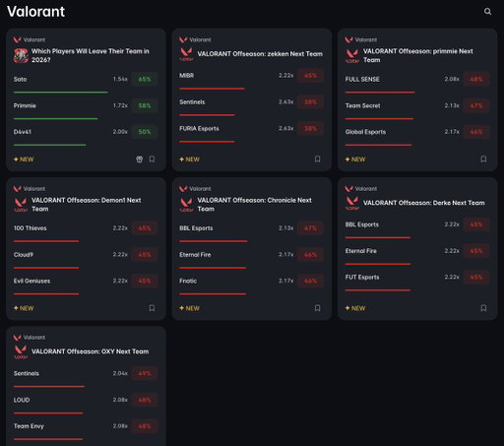Select the 45% odds button for 100 Thieves
This screenshot has height=446, width=504.
(x=145, y=228)
